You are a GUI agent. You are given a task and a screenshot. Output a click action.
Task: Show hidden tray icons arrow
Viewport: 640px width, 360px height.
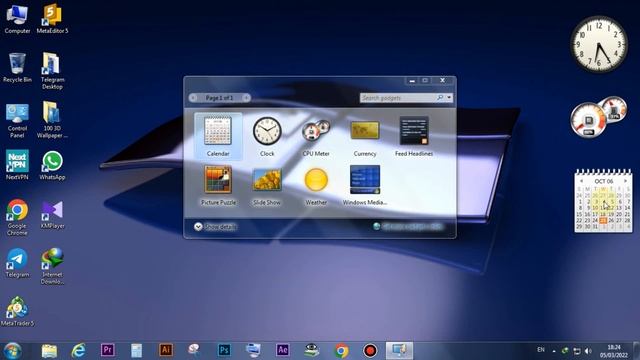pos(554,351)
